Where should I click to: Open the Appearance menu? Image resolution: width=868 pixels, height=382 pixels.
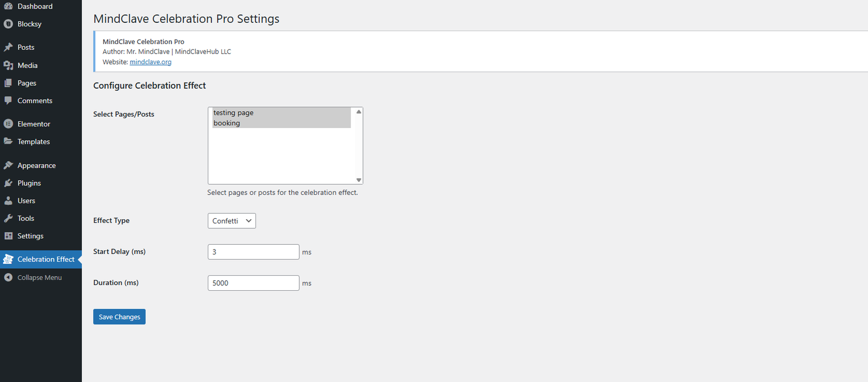[36, 165]
